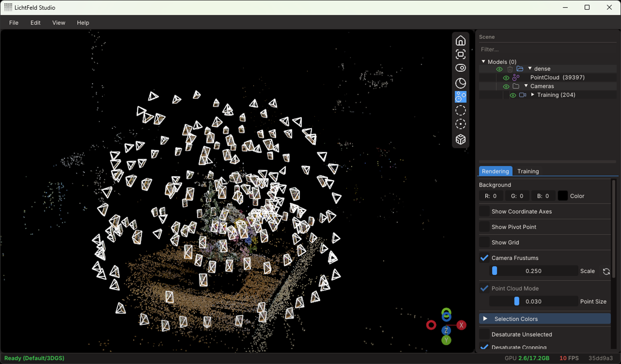Enable Show Coordinate Axes checkbox
This screenshot has height=364, width=621.
(484, 211)
